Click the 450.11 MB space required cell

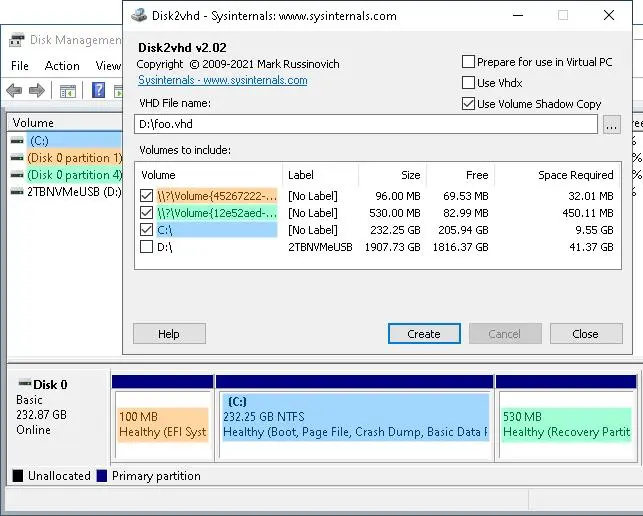[588, 213]
